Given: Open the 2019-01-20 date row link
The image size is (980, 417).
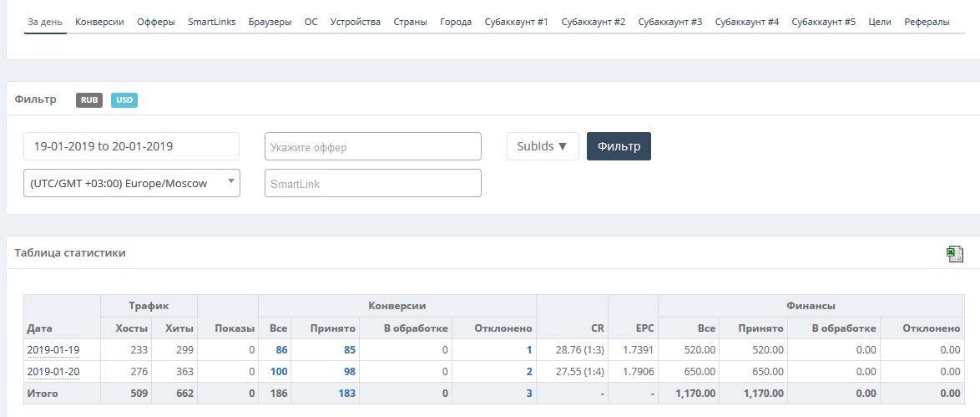Looking at the screenshot, I should coord(53,372).
